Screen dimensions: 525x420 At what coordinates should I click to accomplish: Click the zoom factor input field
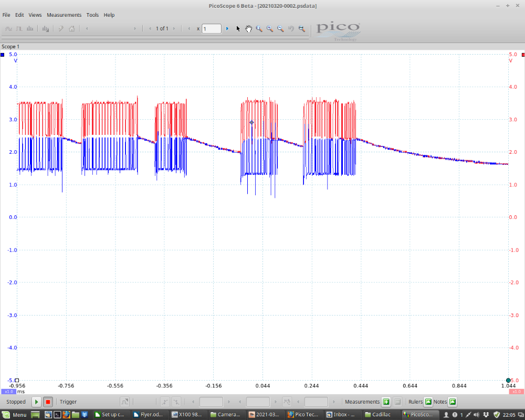click(212, 29)
